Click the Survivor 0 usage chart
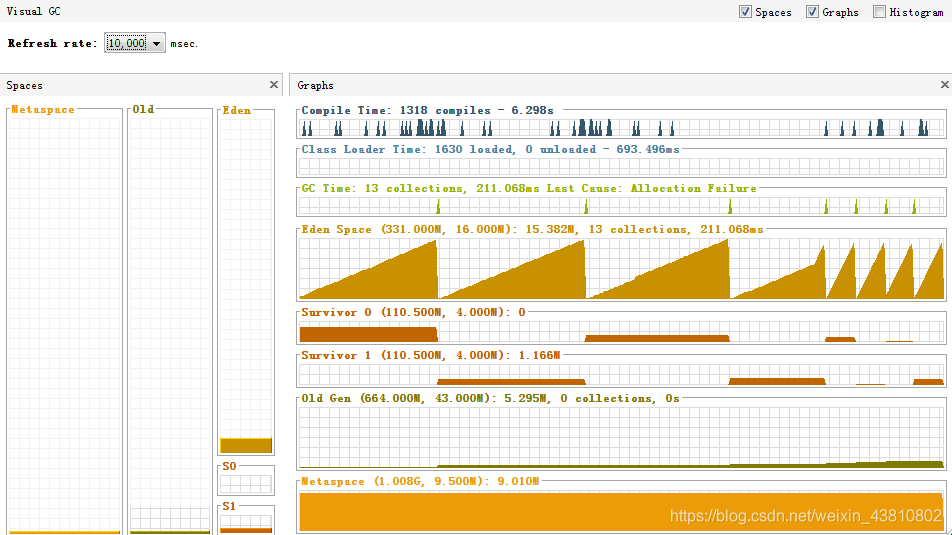 pyautogui.click(x=622, y=332)
